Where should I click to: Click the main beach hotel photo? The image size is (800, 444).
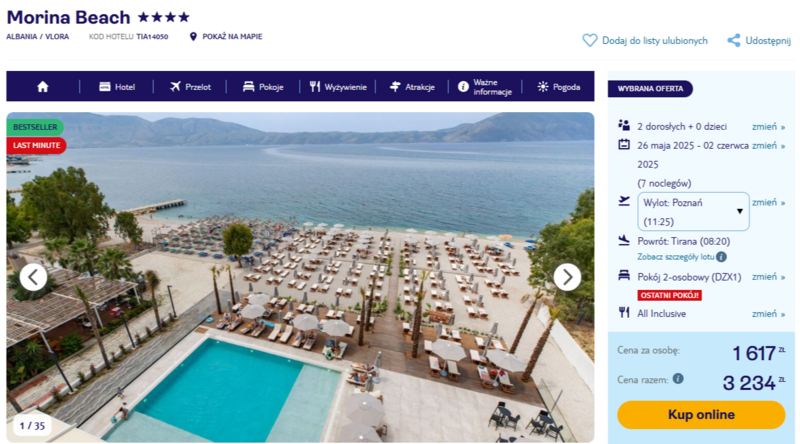(x=300, y=277)
